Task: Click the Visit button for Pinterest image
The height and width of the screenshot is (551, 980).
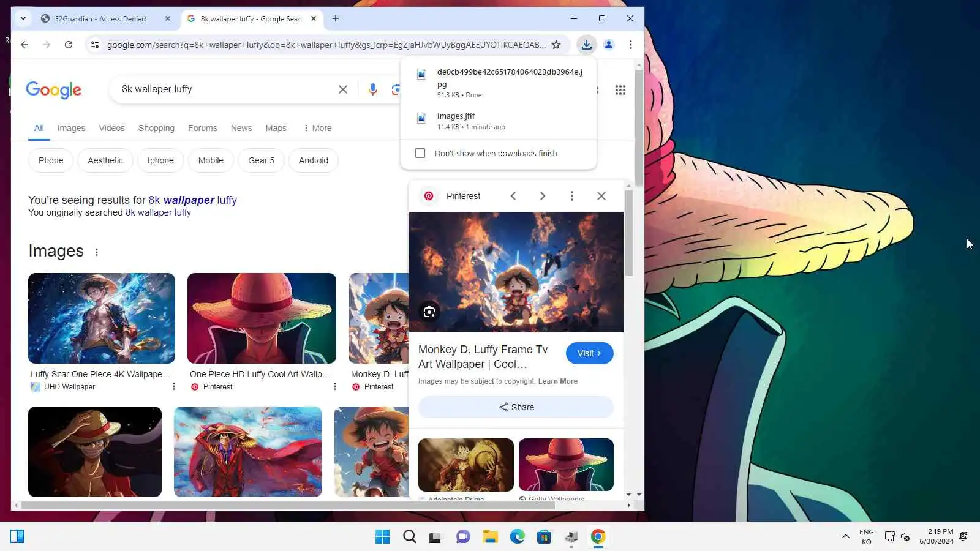Action: coord(589,353)
